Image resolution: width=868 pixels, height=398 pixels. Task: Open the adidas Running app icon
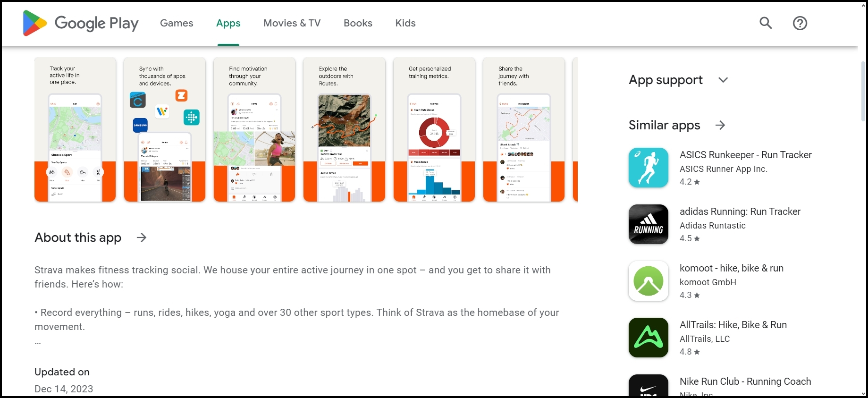(x=648, y=224)
